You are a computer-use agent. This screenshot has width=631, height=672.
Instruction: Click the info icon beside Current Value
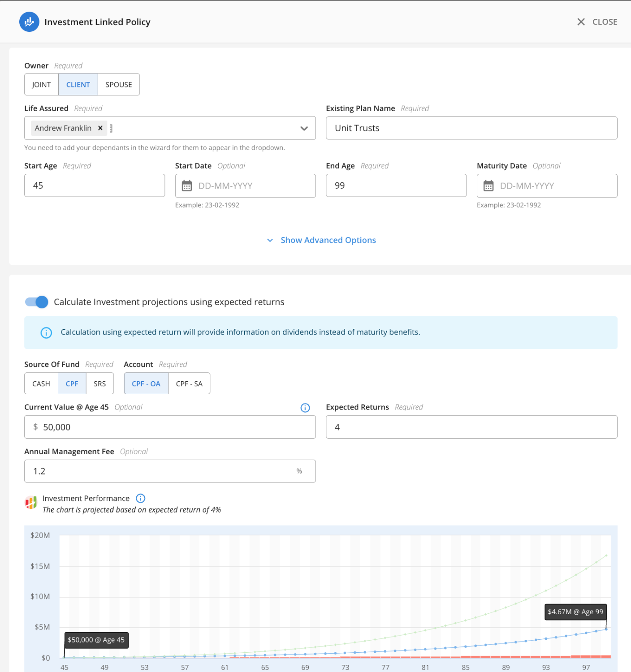pyautogui.click(x=305, y=408)
